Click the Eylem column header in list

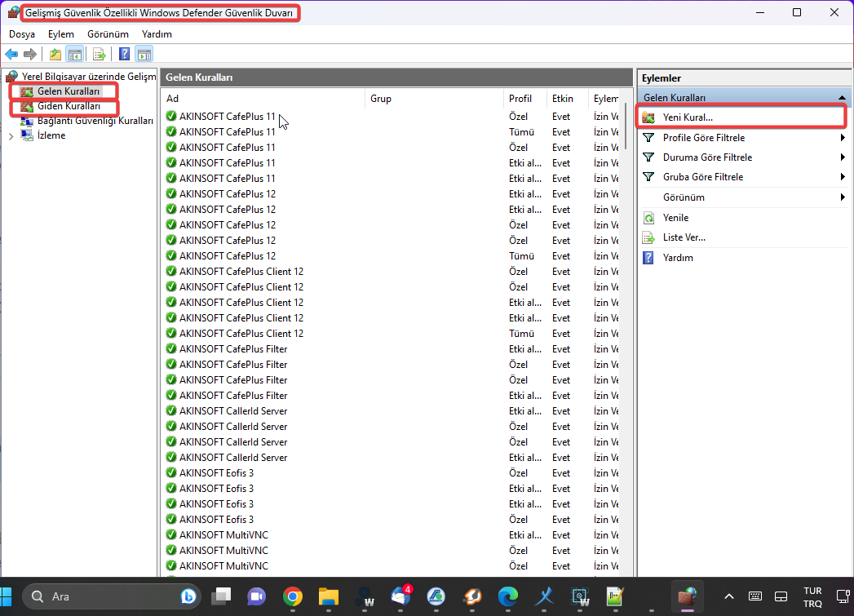tap(604, 99)
